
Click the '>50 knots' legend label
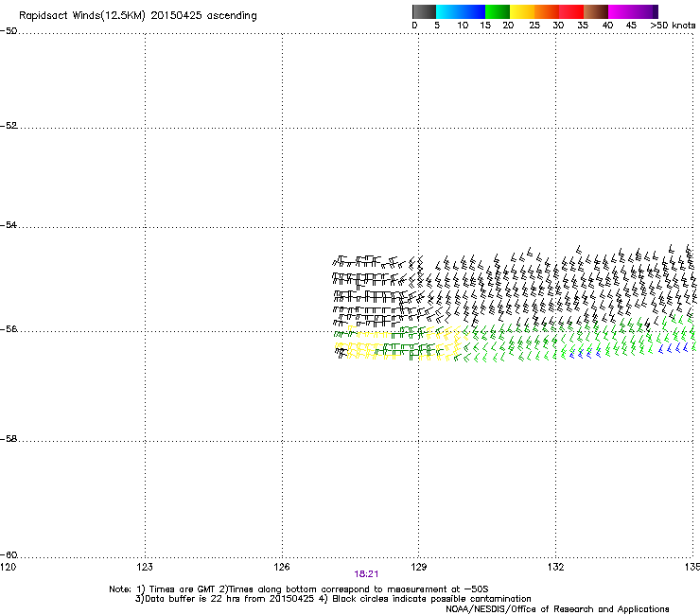click(674, 26)
